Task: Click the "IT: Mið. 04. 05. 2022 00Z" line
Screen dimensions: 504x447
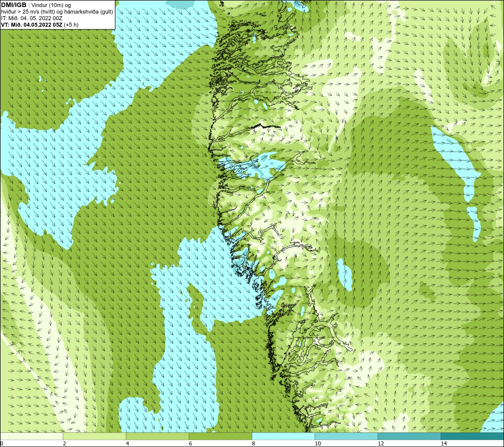Action: click(31, 18)
